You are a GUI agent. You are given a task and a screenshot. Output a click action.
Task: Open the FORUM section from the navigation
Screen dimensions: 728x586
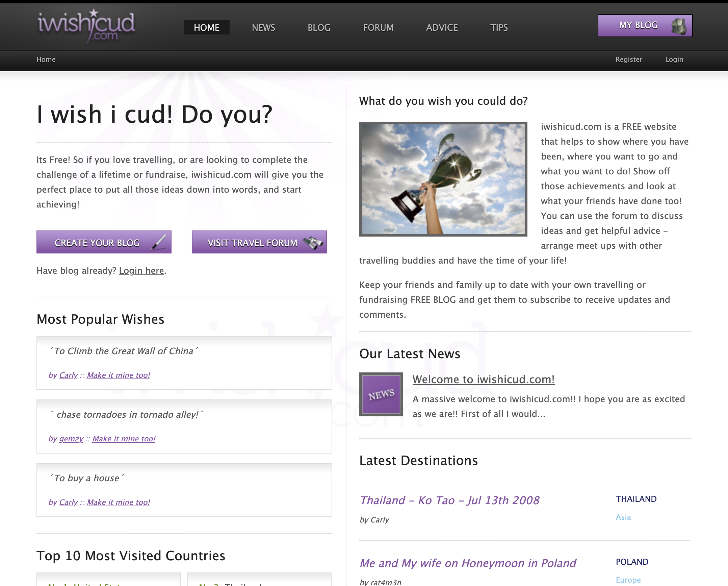coord(378,27)
